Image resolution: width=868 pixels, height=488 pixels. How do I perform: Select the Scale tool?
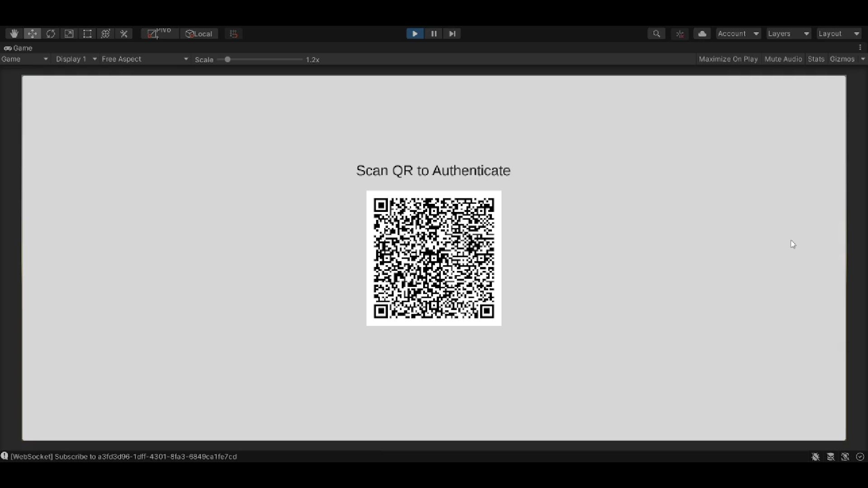click(69, 34)
